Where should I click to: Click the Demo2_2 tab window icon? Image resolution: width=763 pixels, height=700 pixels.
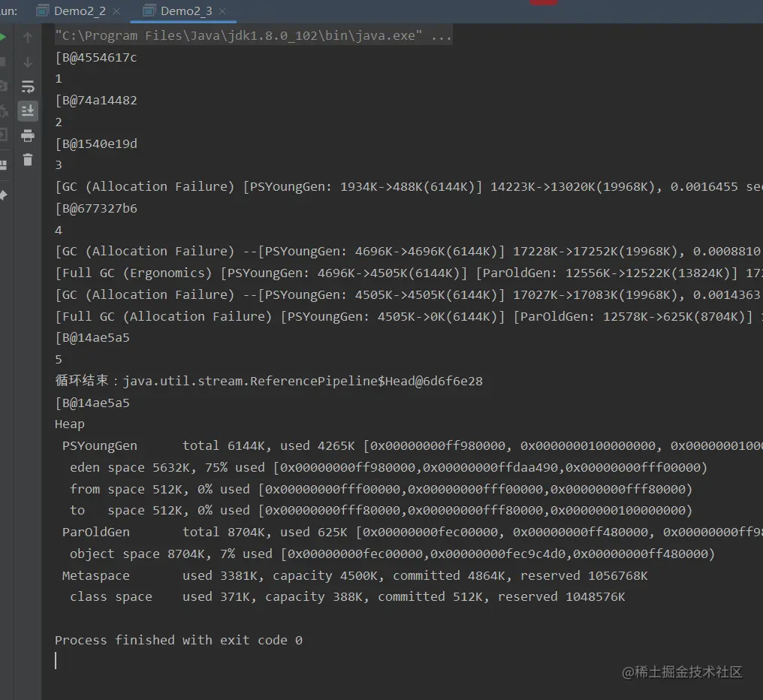[43, 11]
